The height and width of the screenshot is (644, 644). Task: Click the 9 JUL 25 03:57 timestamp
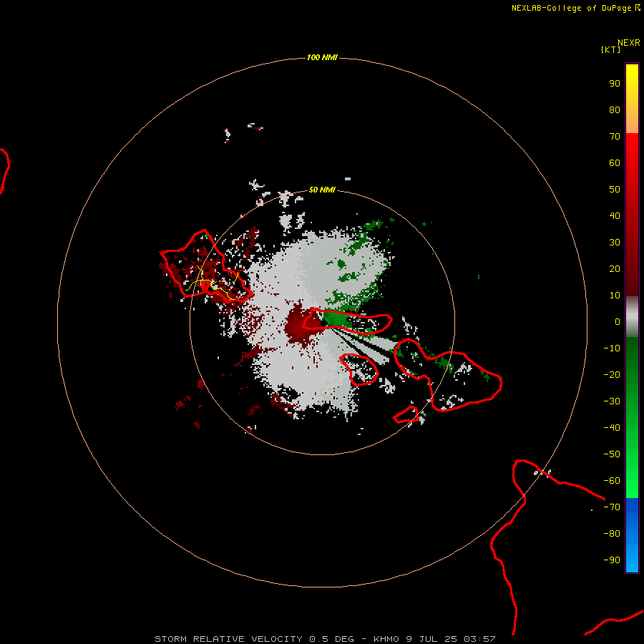tap(451, 639)
